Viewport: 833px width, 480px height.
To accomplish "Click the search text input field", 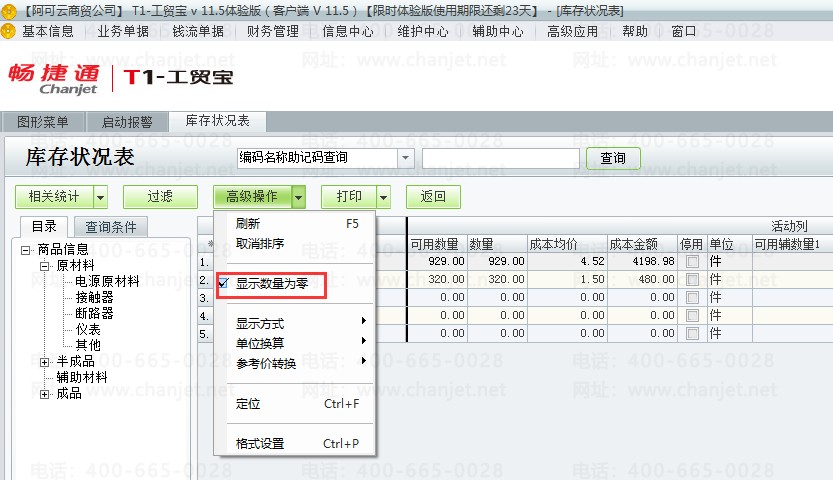I will (500, 158).
